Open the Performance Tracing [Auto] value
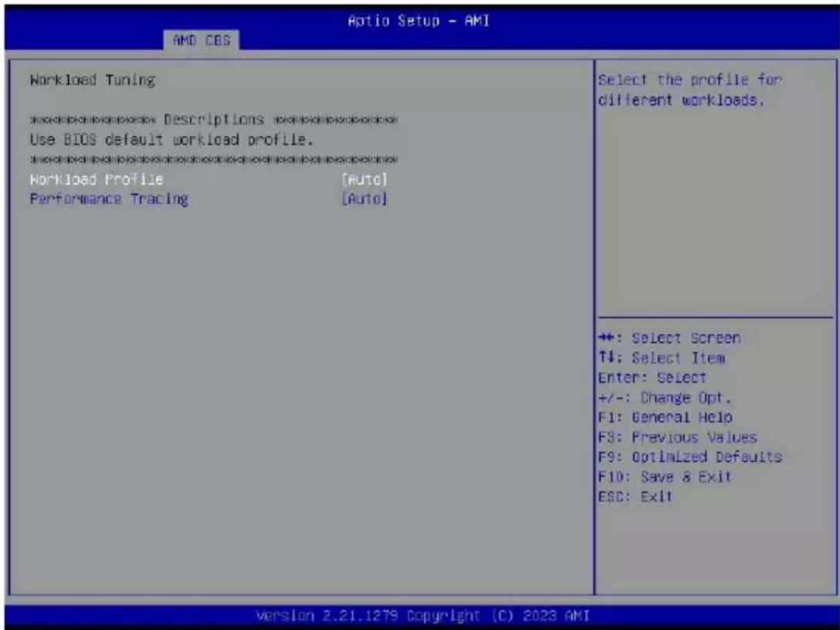This screenshot has width=840, height=630. (x=364, y=199)
